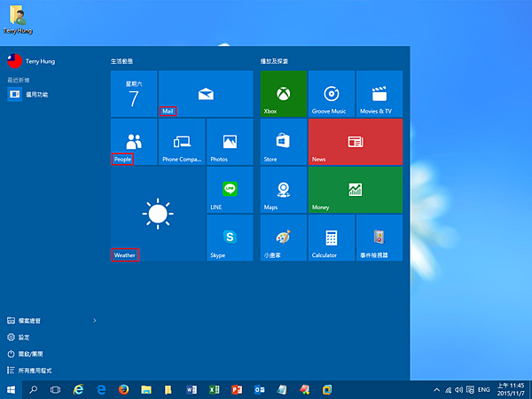Open Groove Music tile
This screenshot has width=532, height=399.
(x=331, y=94)
